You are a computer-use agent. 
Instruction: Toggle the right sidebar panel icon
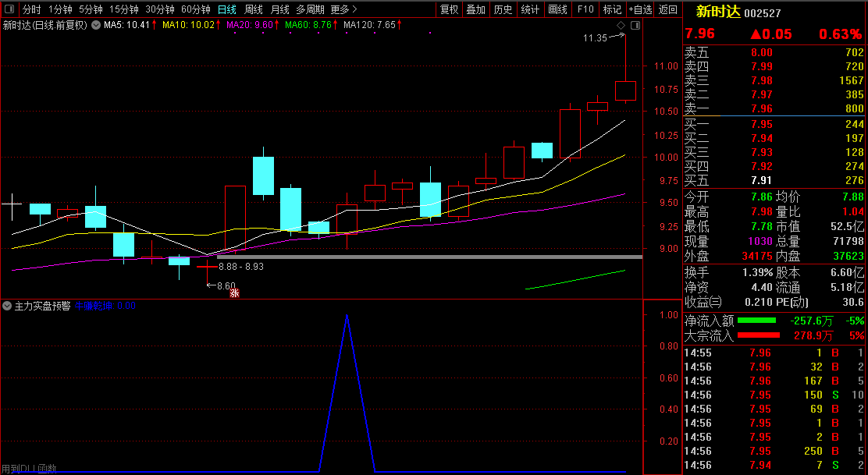click(634, 26)
